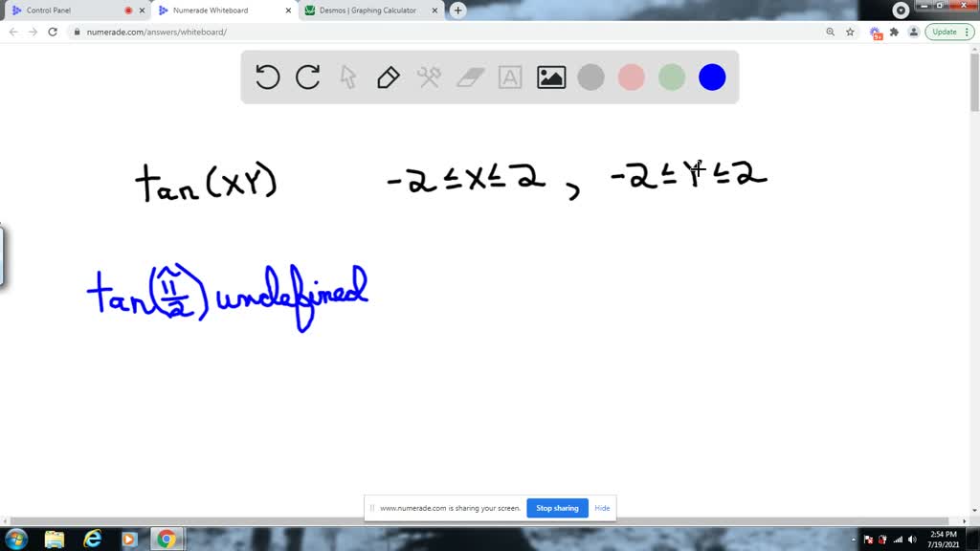Select the Pen drawing tool
Screen dimensions: 980x551
[387, 77]
